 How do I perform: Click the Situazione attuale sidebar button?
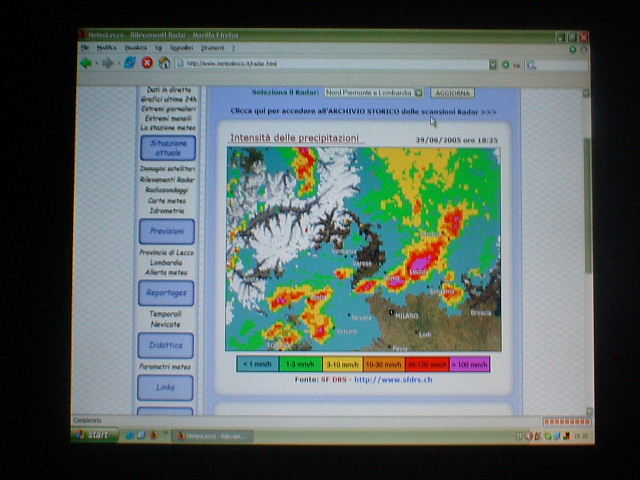coord(166,148)
